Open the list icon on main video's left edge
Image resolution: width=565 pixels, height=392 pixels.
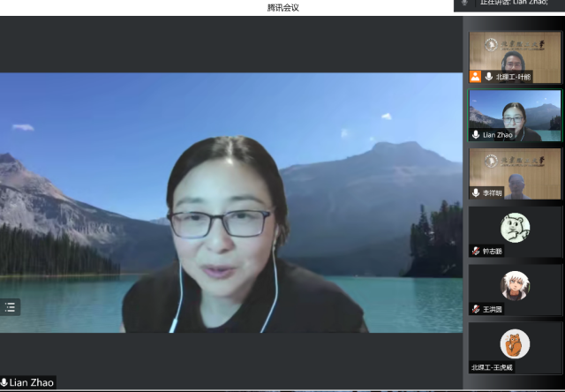[x=11, y=307]
